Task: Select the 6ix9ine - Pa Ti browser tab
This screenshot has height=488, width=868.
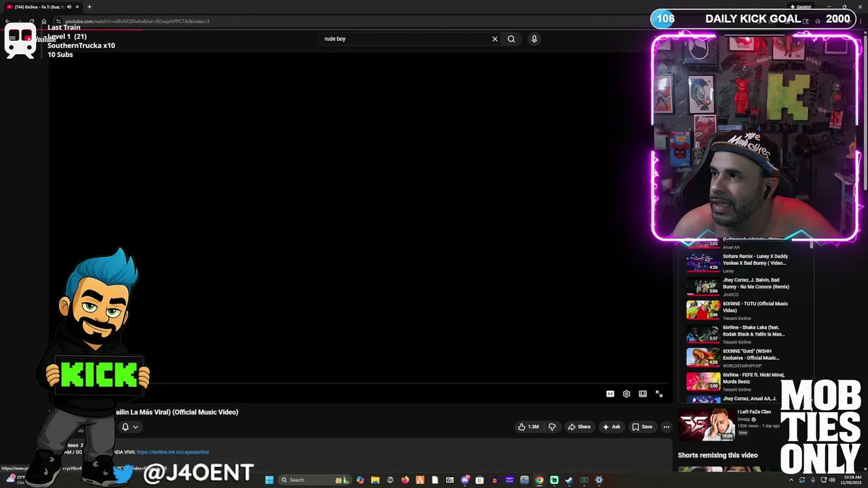Action: 42,7
